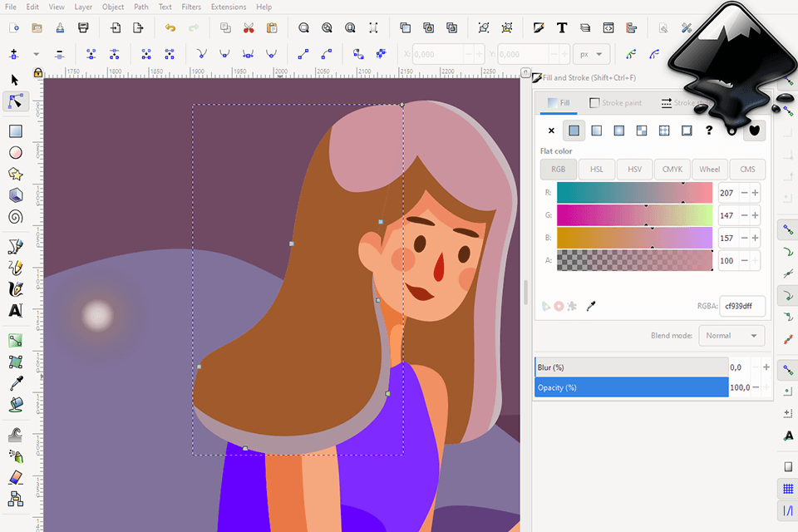Open the Text and Font dialog icon
This screenshot has height=532, width=798.
(x=562, y=28)
